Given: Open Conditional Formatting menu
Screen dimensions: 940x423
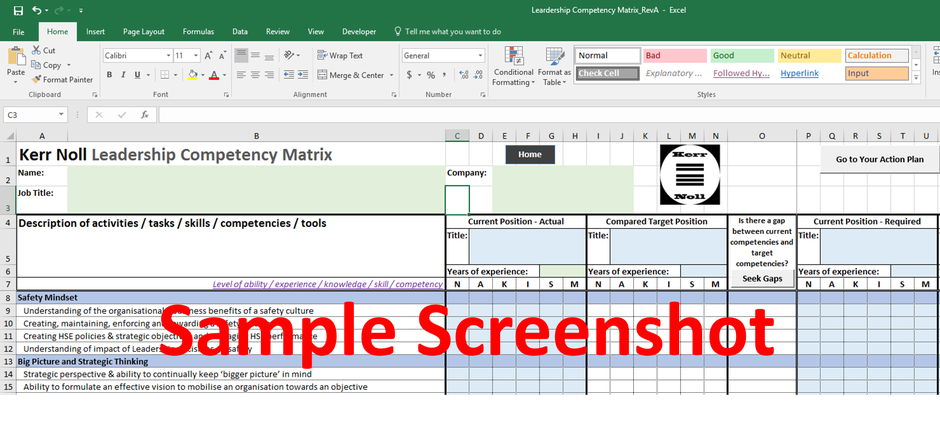Looking at the screenshot, I should pyautogui.click(x=514, y=67).
